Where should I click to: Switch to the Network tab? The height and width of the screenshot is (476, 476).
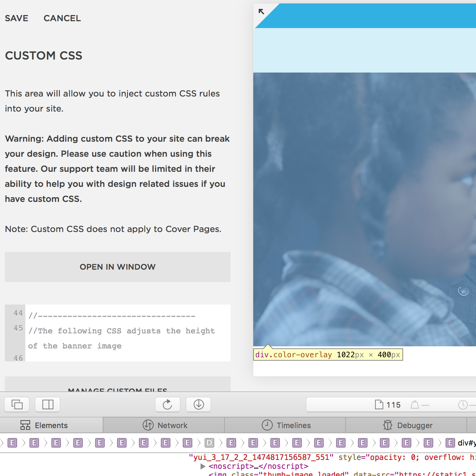coord(164,425)
